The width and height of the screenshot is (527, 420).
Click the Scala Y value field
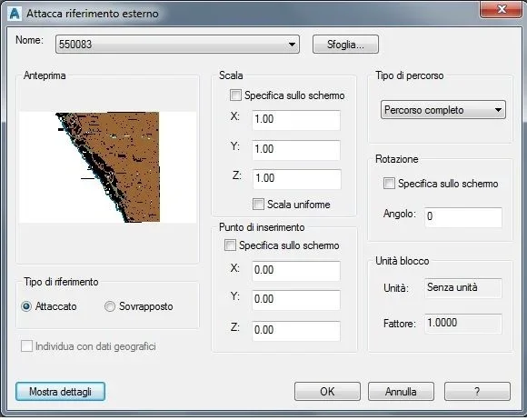[x=296, y=150]
